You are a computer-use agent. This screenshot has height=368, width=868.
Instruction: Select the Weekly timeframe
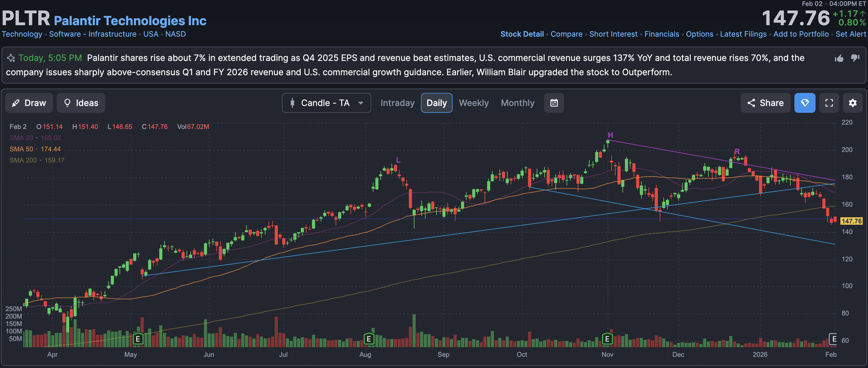coord(473,103)
